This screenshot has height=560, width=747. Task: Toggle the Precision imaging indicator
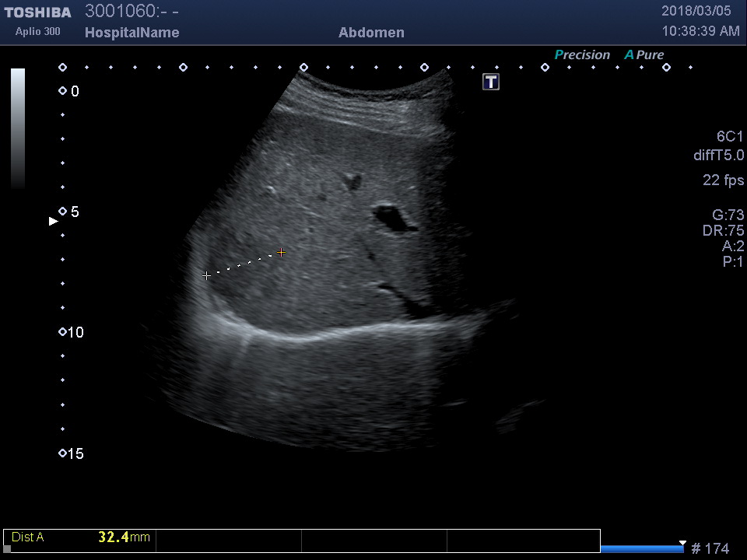pyautogui.click(x=582, y=55)
